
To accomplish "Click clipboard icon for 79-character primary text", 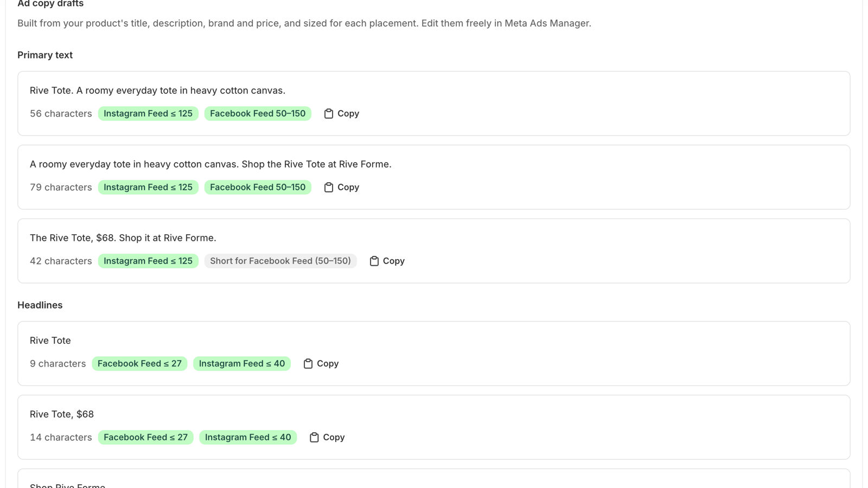I will pyautogui.click(x=328, y=187).
